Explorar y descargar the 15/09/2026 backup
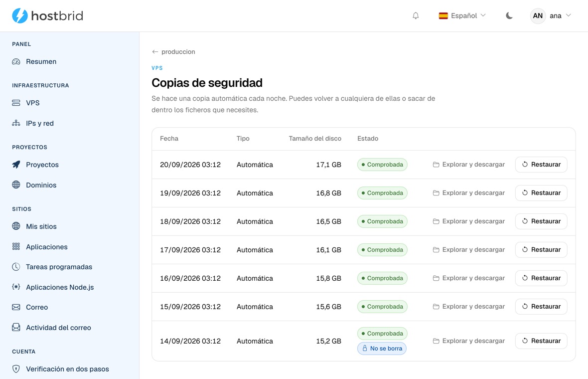The image size is (588, 379). coord(469,307)
